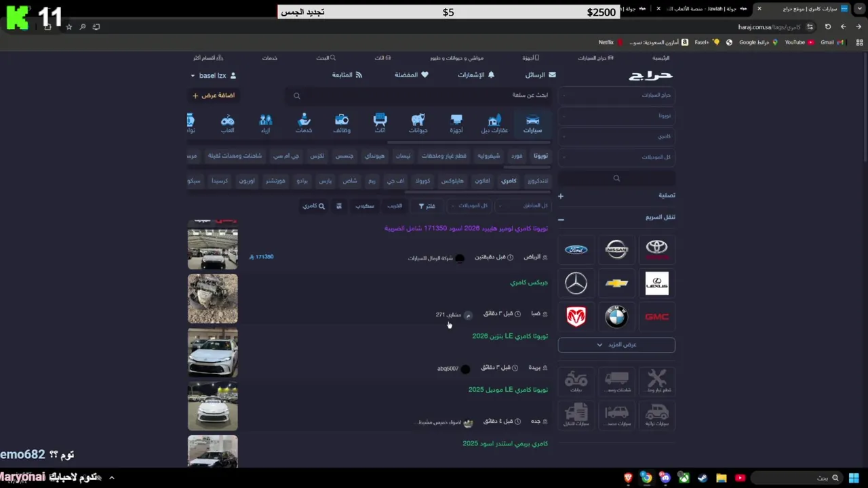Open the الرسائل messages tab
The height and width of the screenshot is (488, 868).
(540, 75)
